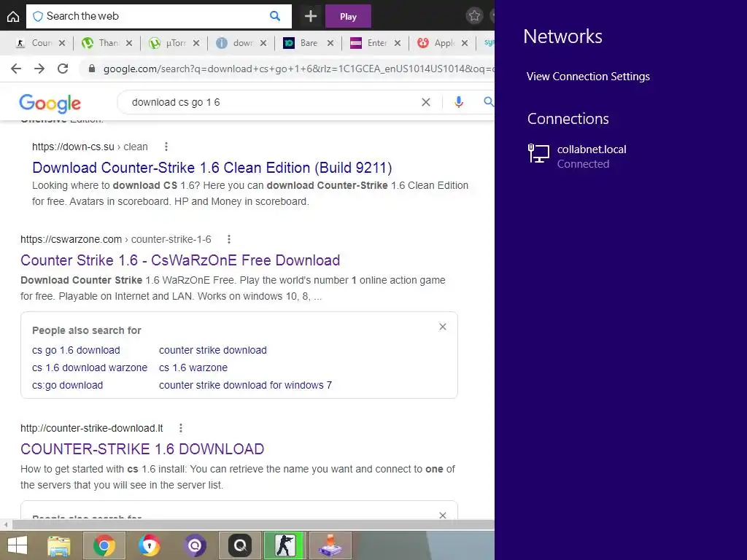
Task: Switch to the Than tab
Action: 101,43
